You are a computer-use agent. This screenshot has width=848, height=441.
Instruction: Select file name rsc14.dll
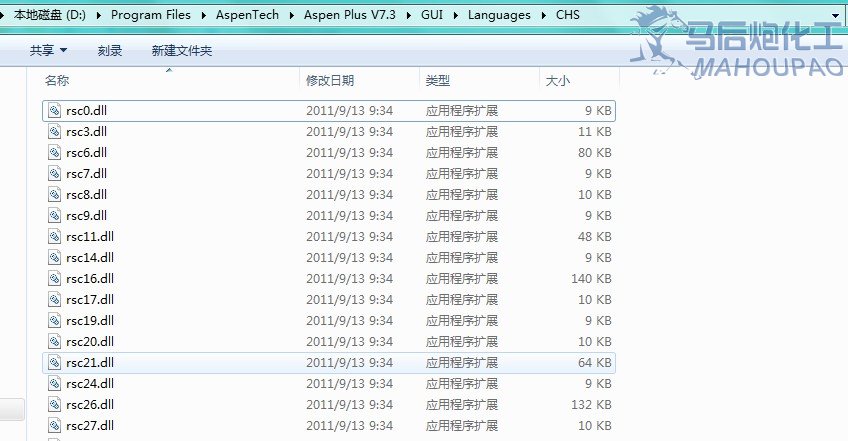[x=90, y=258]
